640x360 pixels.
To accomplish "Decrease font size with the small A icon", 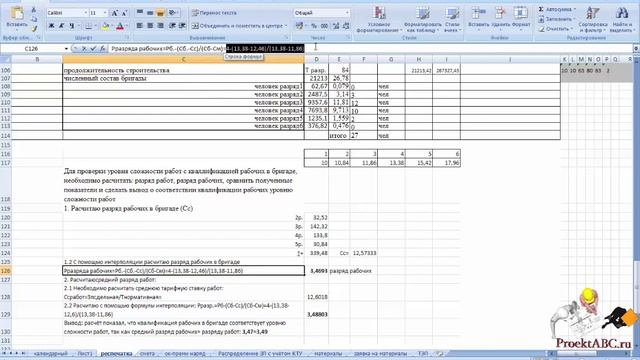I will (124, 13).
